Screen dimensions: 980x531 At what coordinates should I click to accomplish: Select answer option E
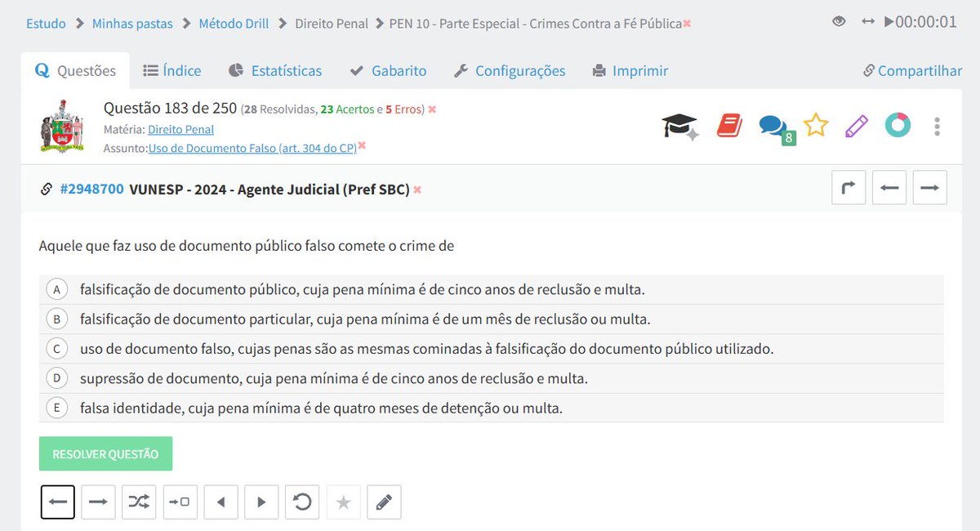pos(56,408)
